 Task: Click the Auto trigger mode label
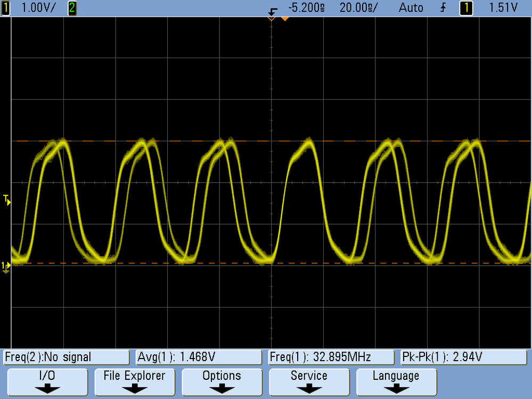pos(411,8)
